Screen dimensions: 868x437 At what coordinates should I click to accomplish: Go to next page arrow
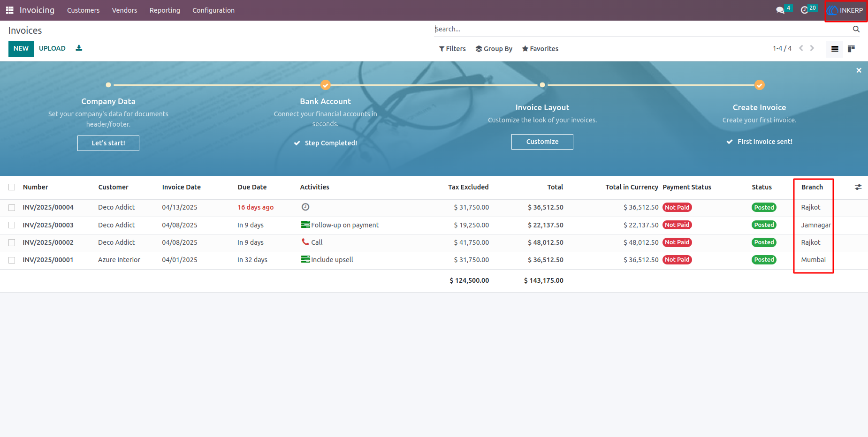812,48
